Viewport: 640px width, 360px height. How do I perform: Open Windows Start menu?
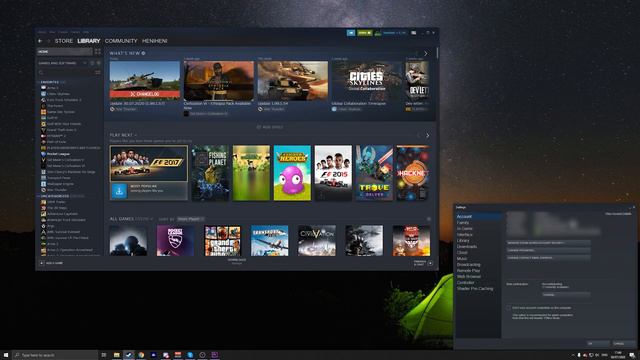point(6,355)
